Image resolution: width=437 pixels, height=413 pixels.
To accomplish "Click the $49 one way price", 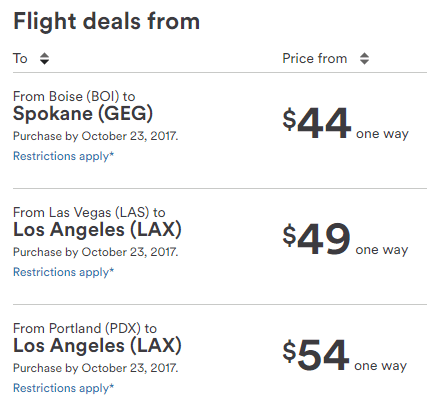I will [345, 239].
